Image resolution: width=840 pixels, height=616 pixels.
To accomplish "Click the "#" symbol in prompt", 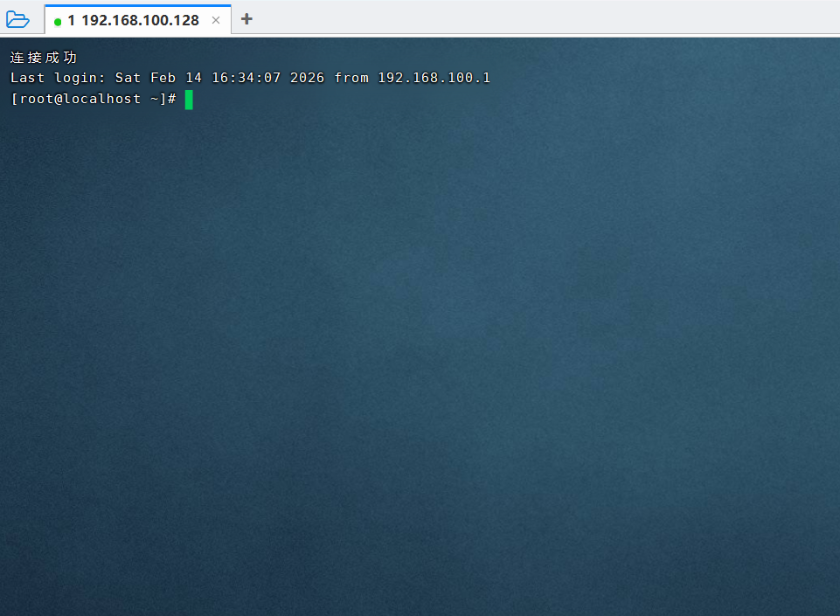I will click(172, 100).
